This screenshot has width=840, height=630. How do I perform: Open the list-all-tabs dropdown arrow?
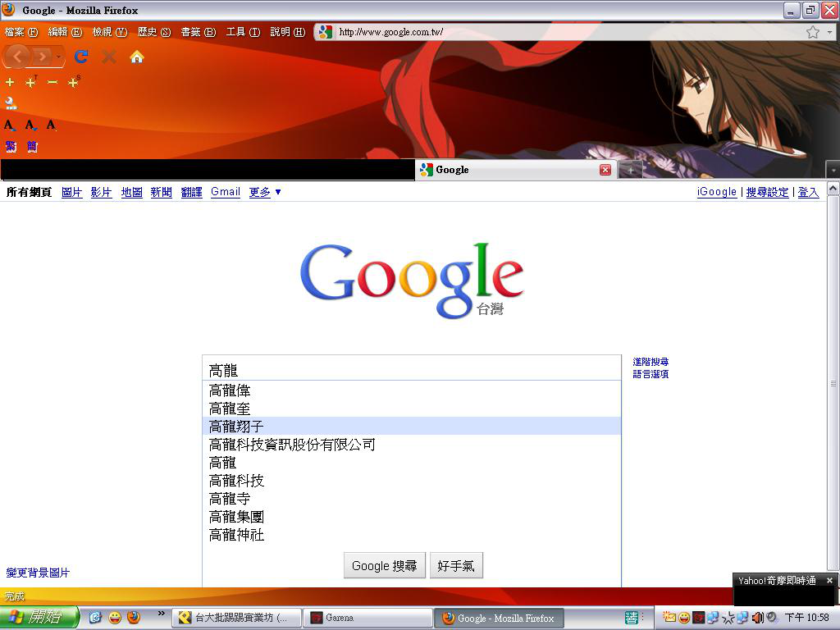click(833, 171)
